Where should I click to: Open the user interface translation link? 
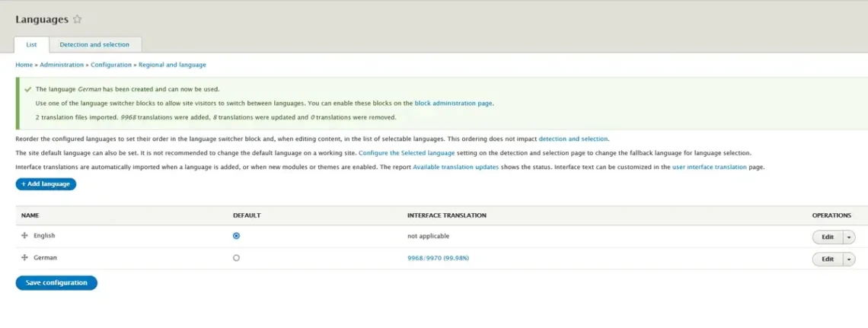(x=709, y=167)
